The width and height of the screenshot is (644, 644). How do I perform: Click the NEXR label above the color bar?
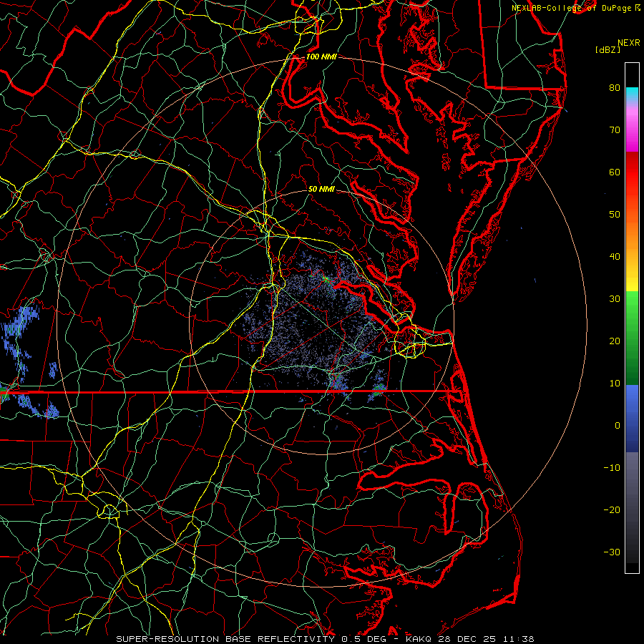tap(629, 43)
